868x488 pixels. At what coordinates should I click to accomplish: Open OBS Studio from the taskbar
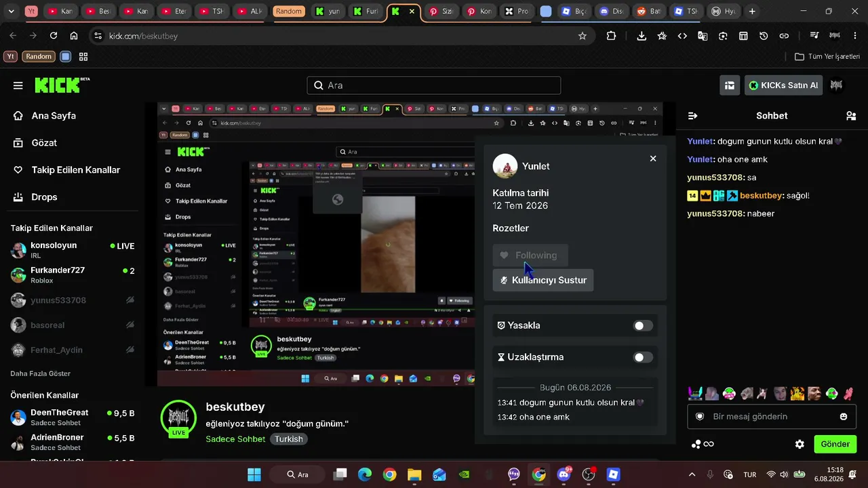pyautogui.click(x=589, y=474)
